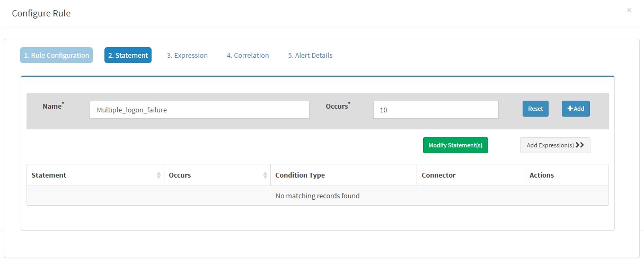
Task: Click the Actions column header
Action: point(567,175)
